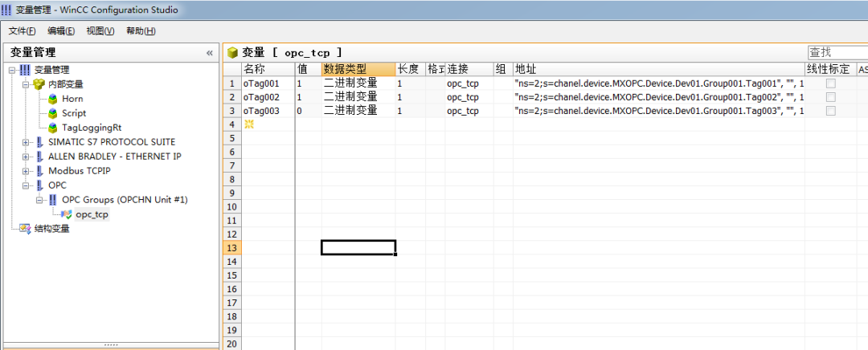The height and width of the screenshot is (350, 868).
Task: Click the splitter grip at navigation panel bottom
Action: point(111,344)
